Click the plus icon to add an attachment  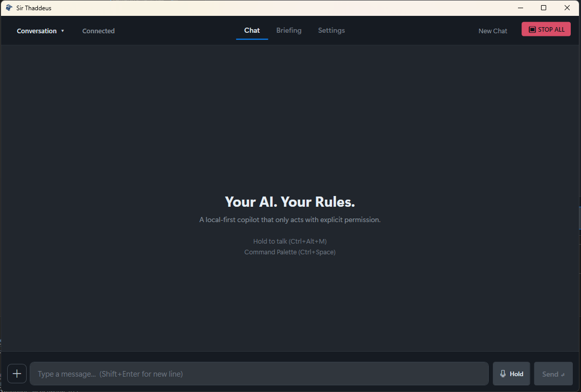pyautogui.click(x=16, y=374)
